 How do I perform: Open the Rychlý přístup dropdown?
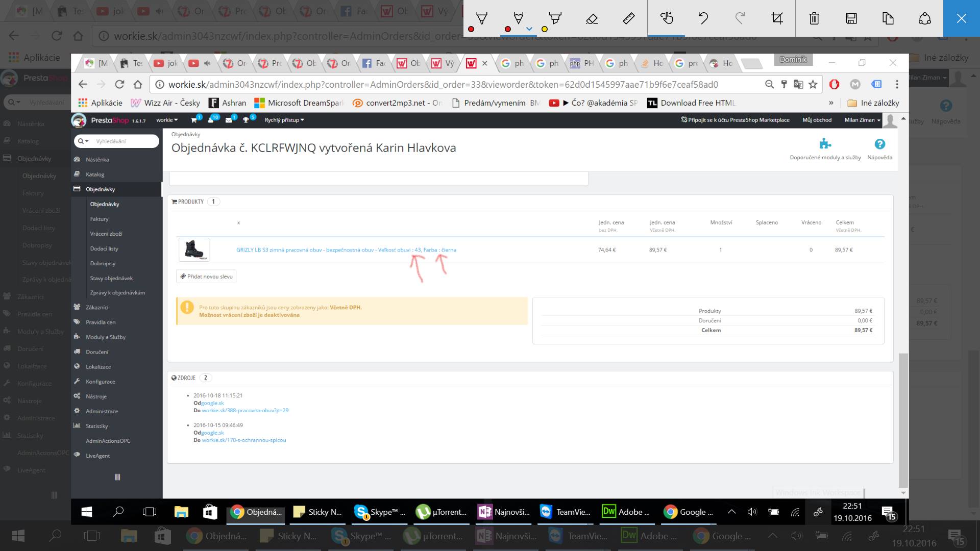click(284, 120)
